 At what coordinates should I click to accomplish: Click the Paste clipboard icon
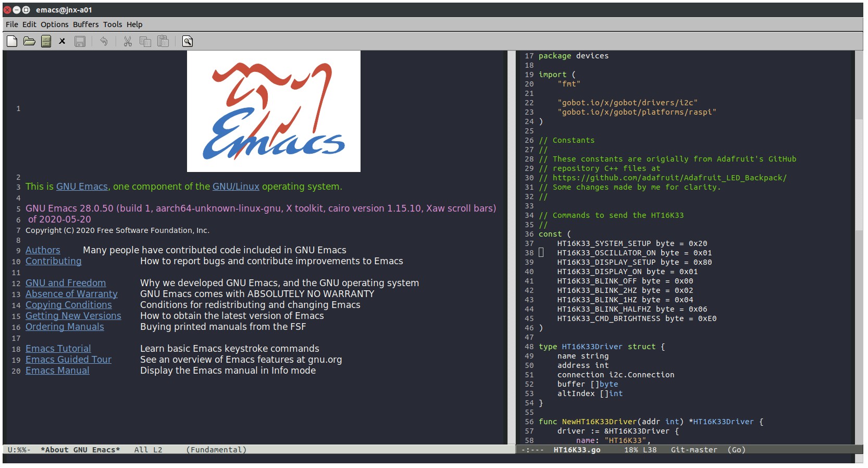tap(163, 41)
